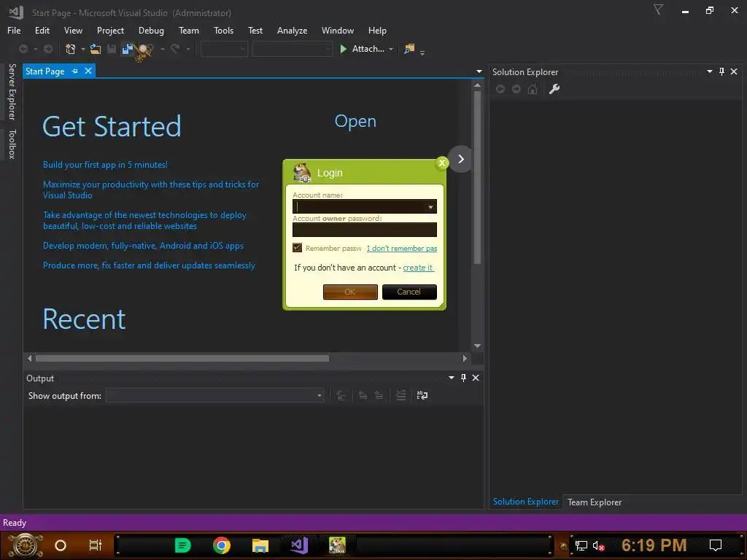Open Properties wrench in Solution Explorer
Screen dimensions: 747x560
pos(554,89)
